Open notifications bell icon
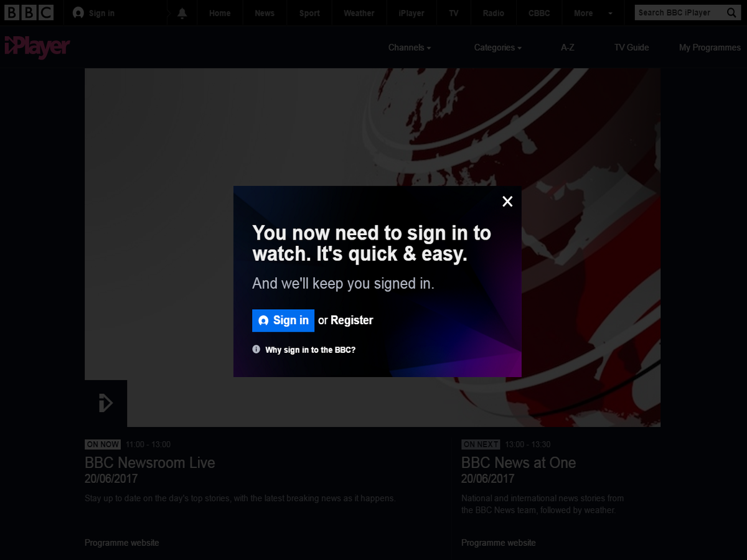 pos(182,13)
